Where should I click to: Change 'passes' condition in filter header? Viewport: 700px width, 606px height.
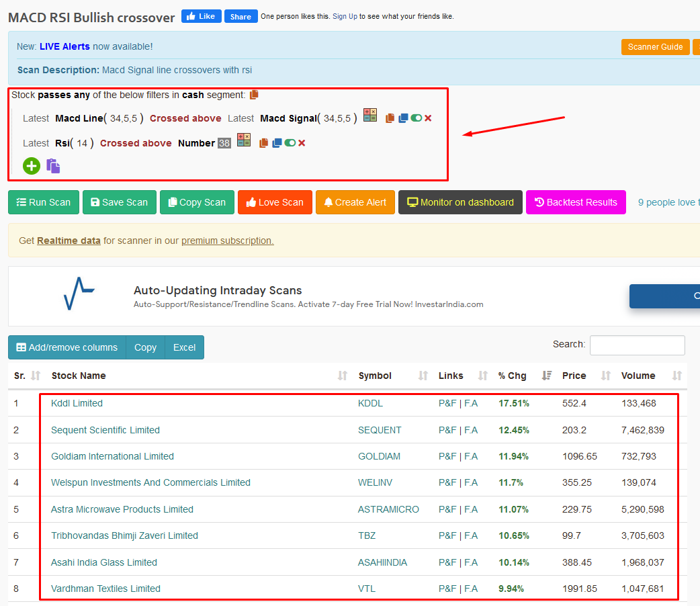[54, 95]
